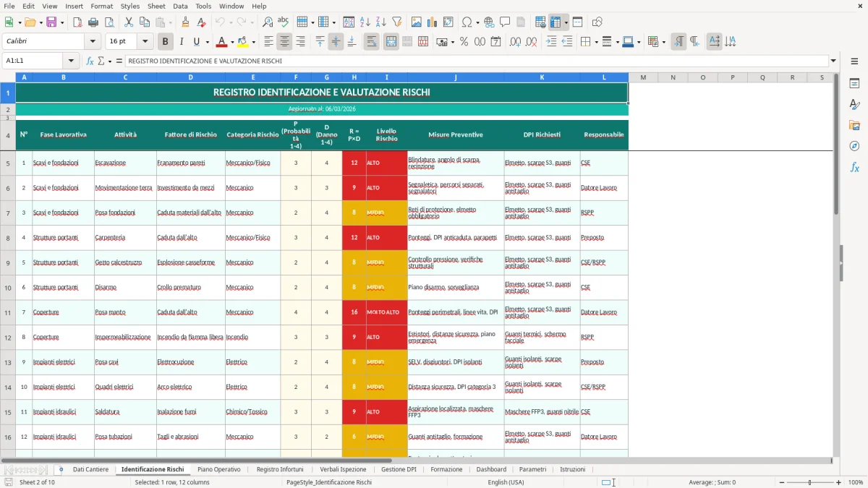Image resolution: width=868 pixels, height=488 pixels.
Task: Toggle Align Right
Action: (300, 42)
